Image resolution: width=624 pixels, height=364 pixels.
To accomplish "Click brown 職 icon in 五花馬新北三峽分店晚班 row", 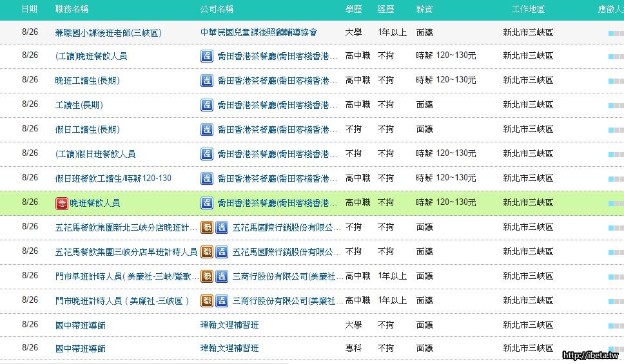I will (207, 227).
